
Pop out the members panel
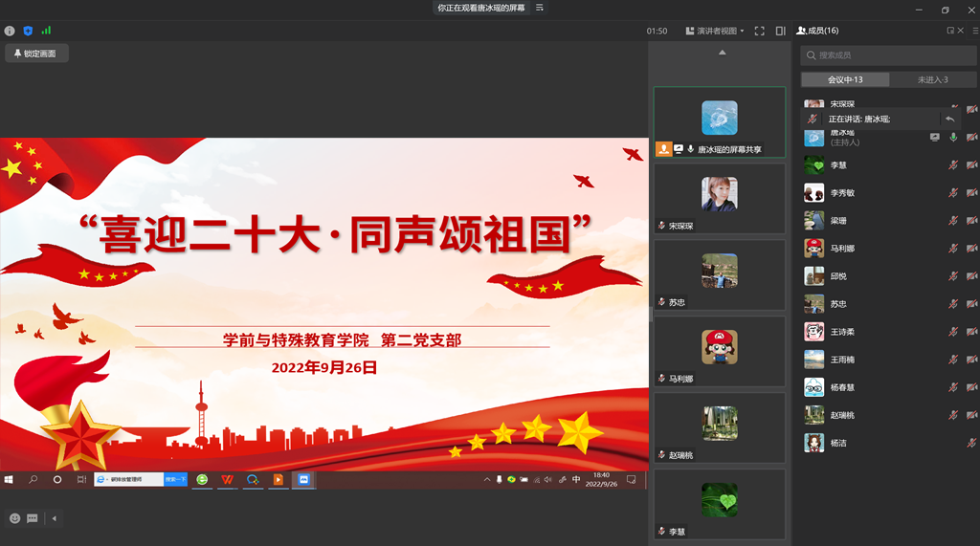click(950, 31)
